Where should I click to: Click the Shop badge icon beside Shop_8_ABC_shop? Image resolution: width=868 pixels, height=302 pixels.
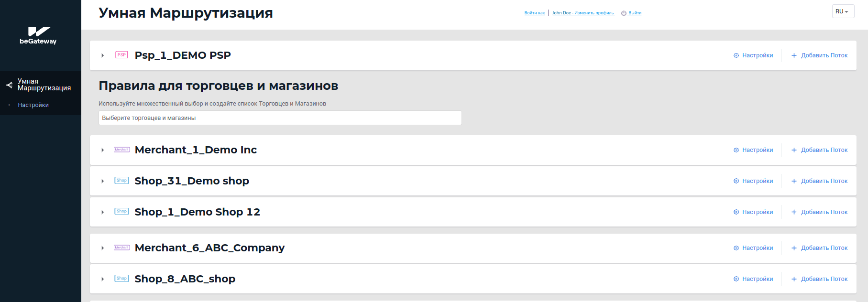(x=121, y=279)
